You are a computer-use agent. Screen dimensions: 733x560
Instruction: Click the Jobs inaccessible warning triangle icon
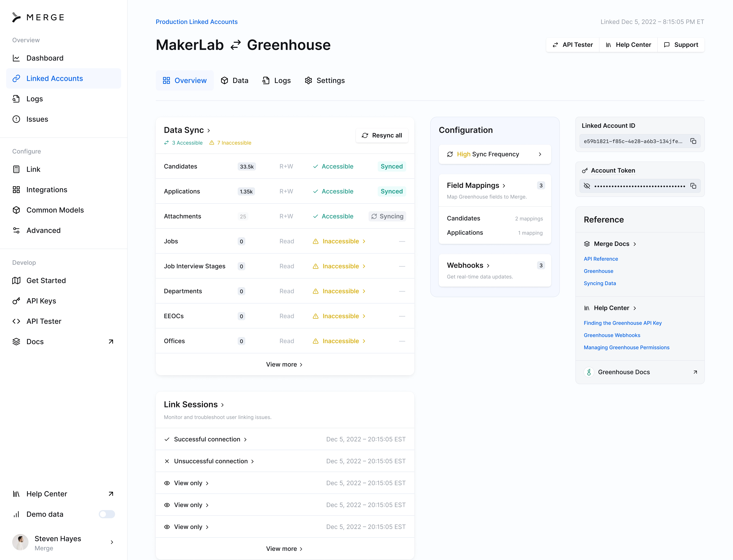click(x=315, y=241)
